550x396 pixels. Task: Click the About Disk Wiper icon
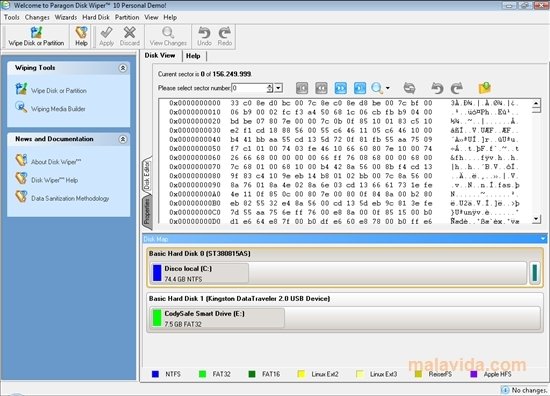pyautogui.click(x=21, y=160)
